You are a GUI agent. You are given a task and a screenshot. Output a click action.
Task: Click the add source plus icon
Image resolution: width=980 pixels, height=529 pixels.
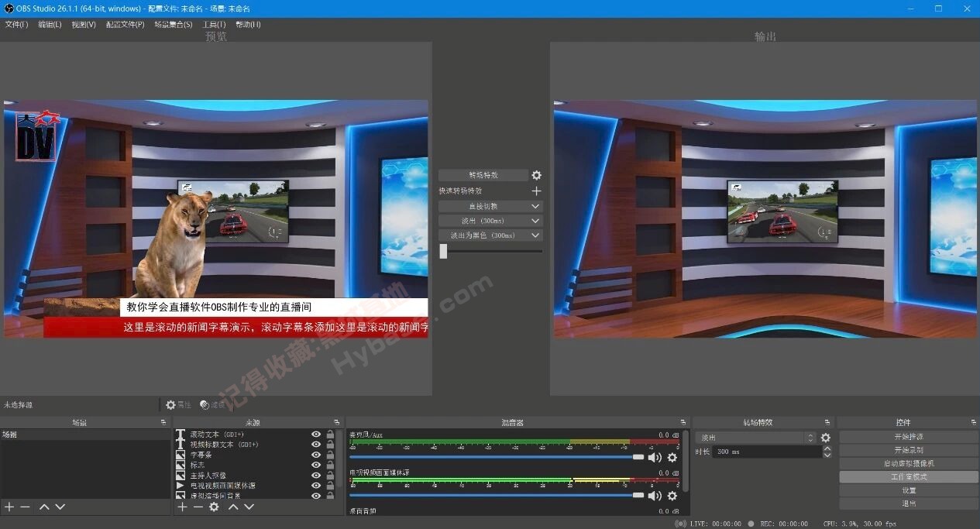pos(181,507)
